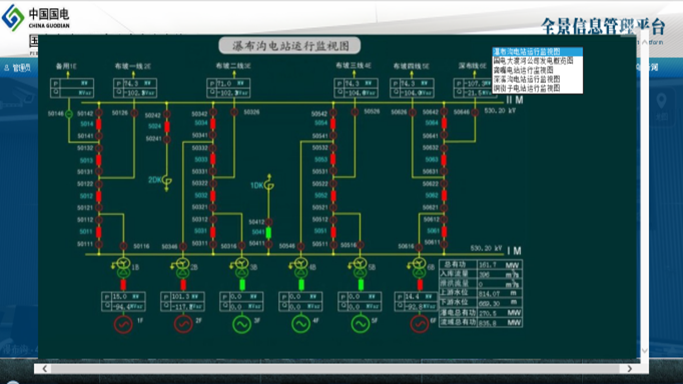683x384 pixels.
Task: Click the China Guodian logo
Action: pos(36,18)
